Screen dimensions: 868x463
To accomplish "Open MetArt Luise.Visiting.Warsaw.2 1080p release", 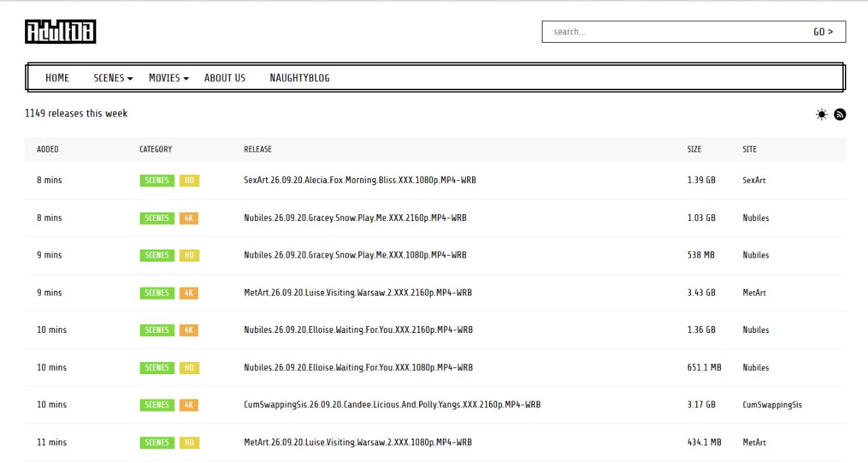I will [x=358, y=443].
